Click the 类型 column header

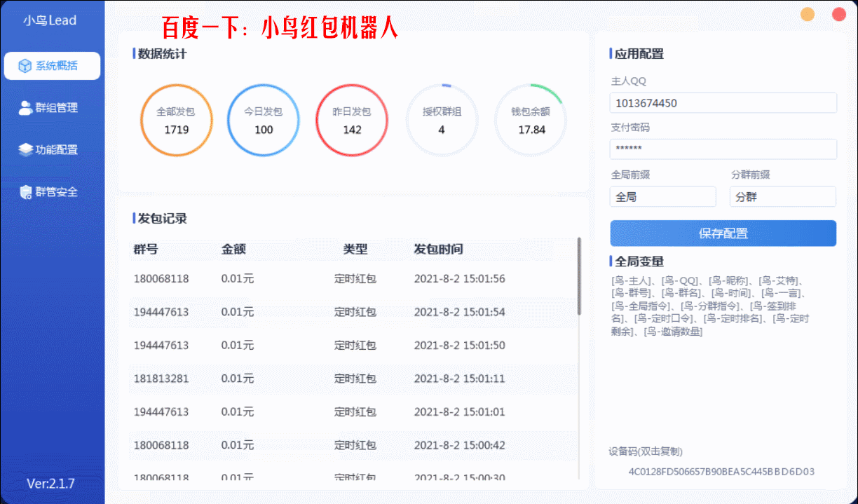pos(355,249)
